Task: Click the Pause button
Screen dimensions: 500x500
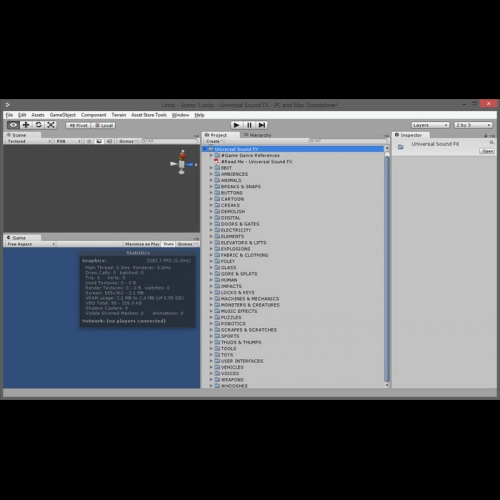Action: click(249, 125)
